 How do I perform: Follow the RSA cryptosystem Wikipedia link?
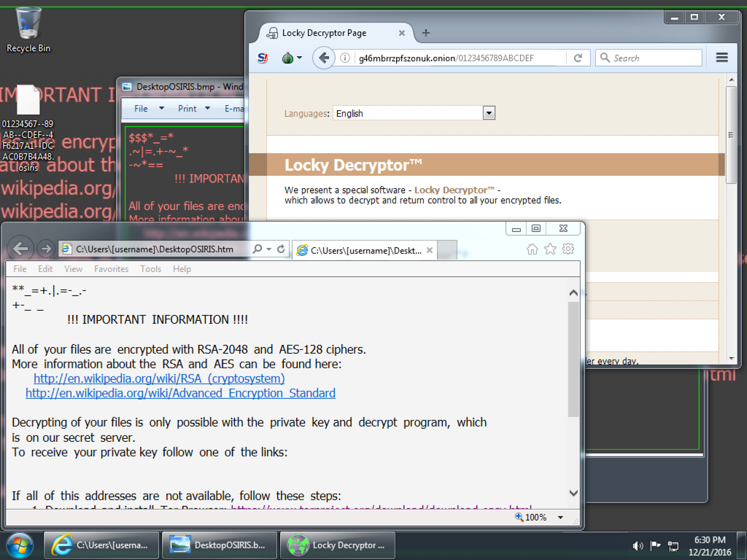[159, 378]
